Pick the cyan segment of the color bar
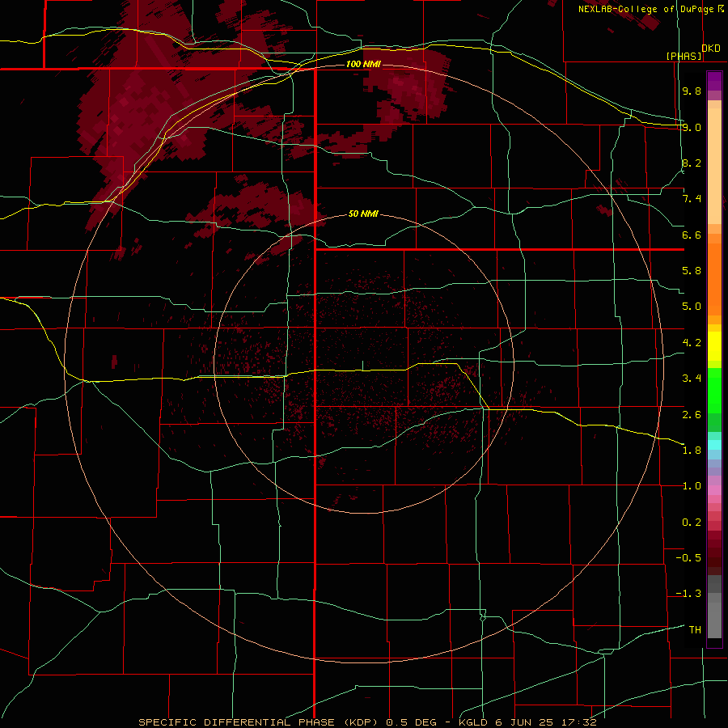The width and height of the screenshot is (728, 728). 714,445
